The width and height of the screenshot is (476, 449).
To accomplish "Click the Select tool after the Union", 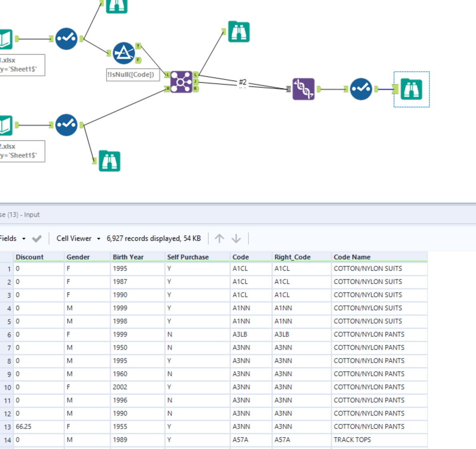I will pyautogui.click(x=361, y=89).
